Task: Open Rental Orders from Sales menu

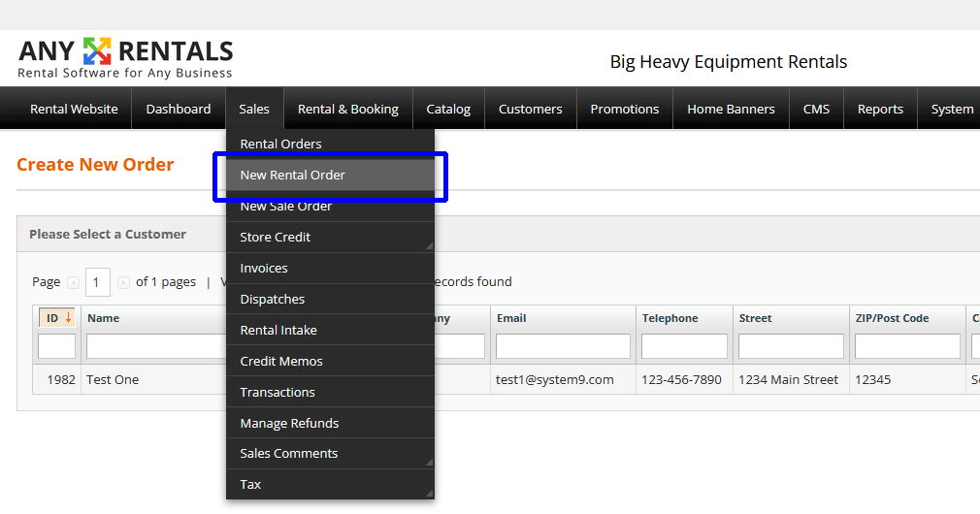Action: pyautogui.click(x=281, y=145)
